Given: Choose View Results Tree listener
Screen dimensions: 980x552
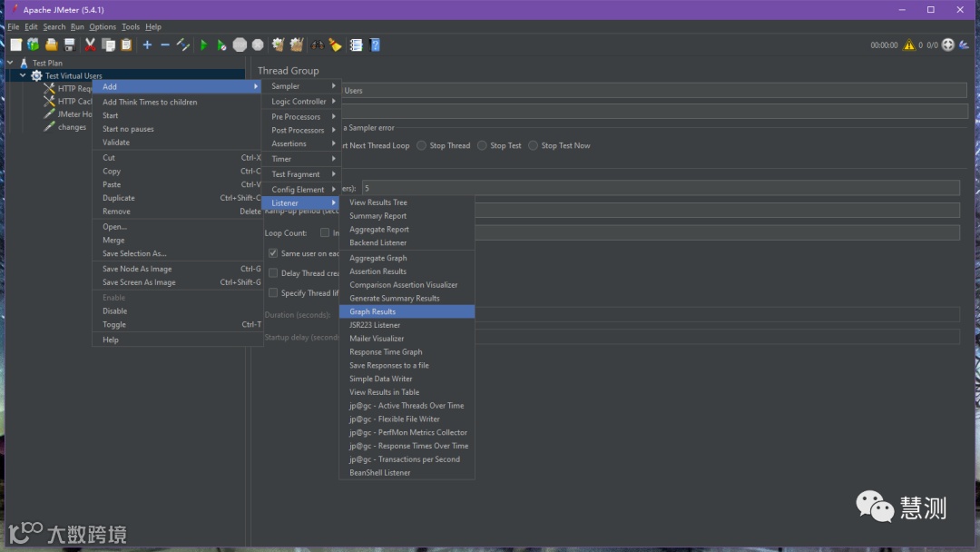Looking at the screenshot, I should [407, 202].
